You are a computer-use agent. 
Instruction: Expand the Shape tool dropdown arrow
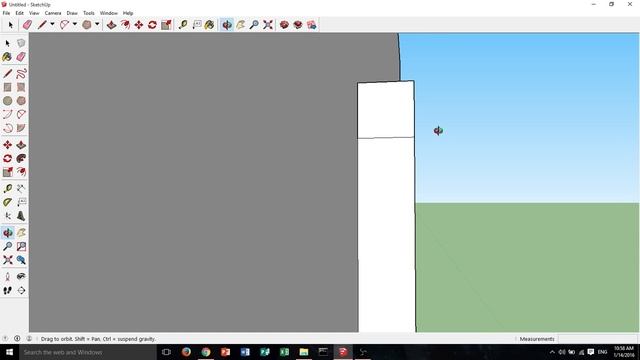[x=97, y=24]
